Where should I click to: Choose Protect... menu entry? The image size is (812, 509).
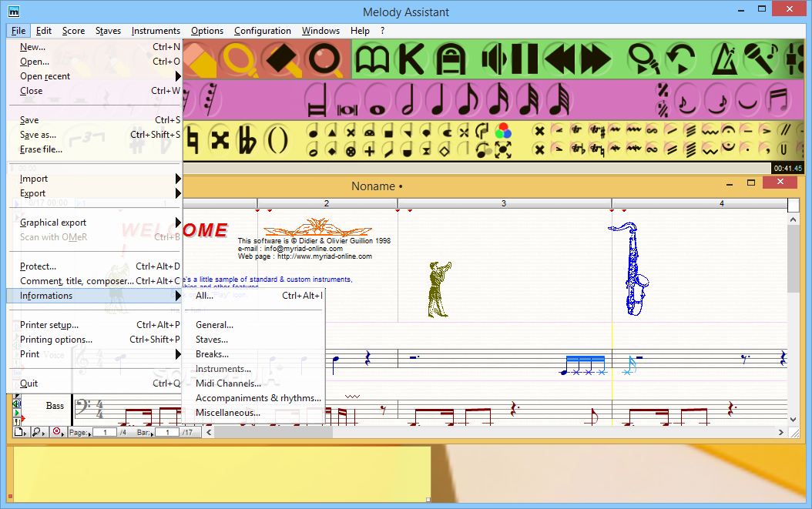(x=95, y=266)
